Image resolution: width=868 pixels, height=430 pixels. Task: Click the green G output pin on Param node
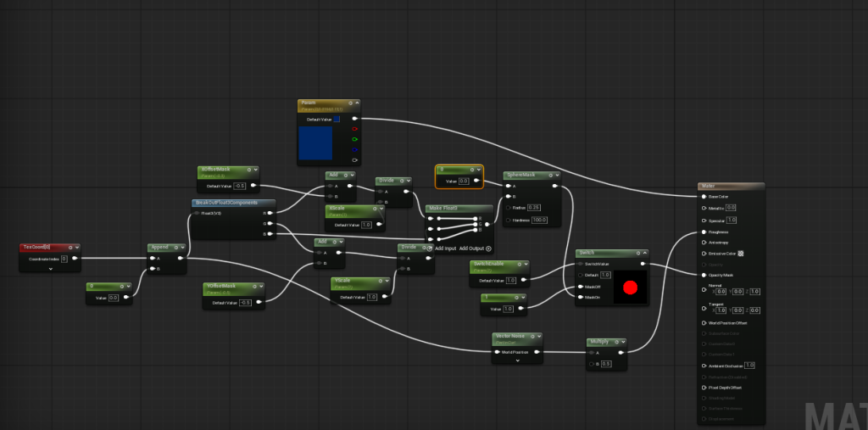pyautogui.click(x=354, y=139)
